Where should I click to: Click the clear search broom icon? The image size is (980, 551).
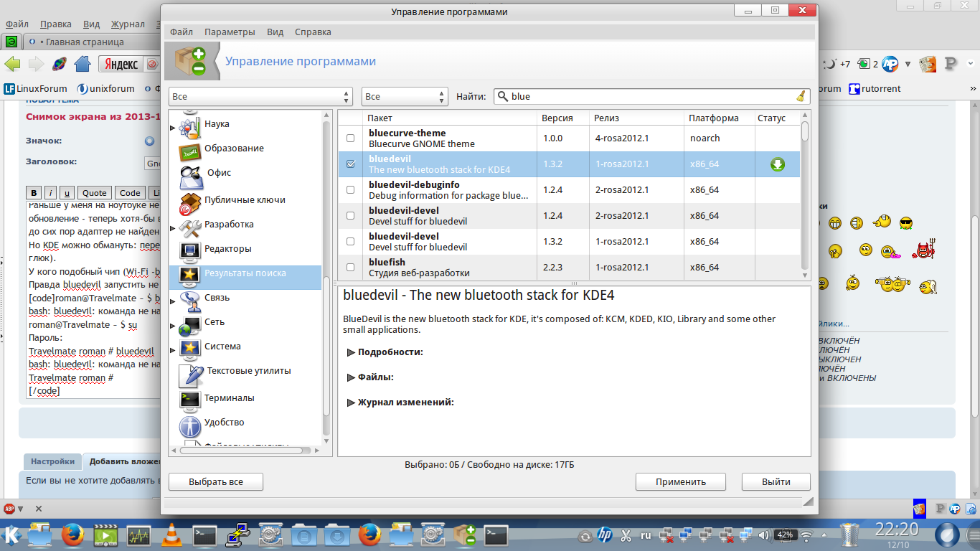[801, 97]
